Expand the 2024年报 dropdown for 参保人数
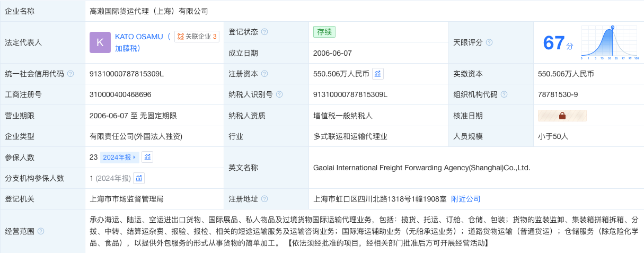The width and height of the screenshot is (644, 253). click(x=119, y=157)
